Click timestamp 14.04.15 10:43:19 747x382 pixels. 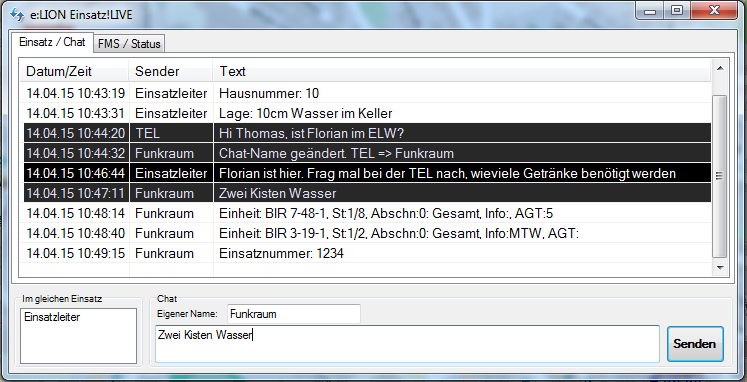coord(76,93)
